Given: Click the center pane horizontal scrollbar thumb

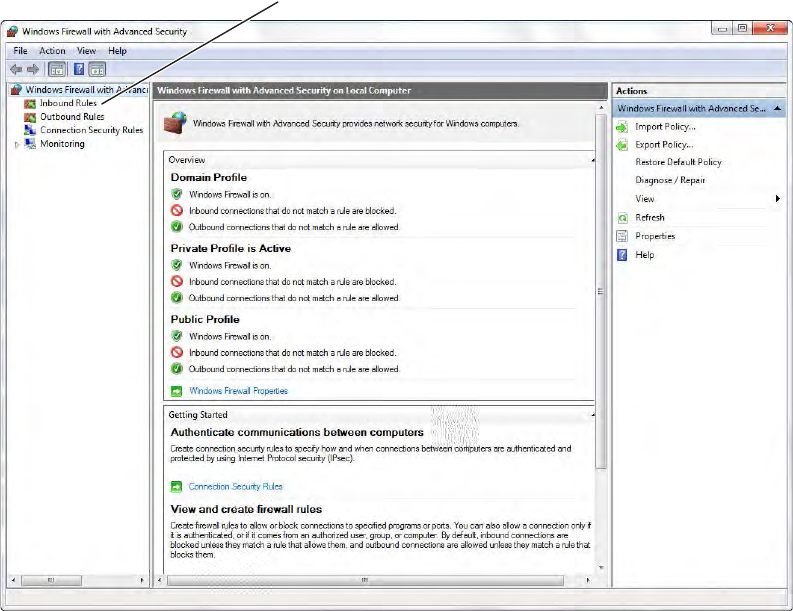Looking at the screenshot, I should [x=365, y=580].
